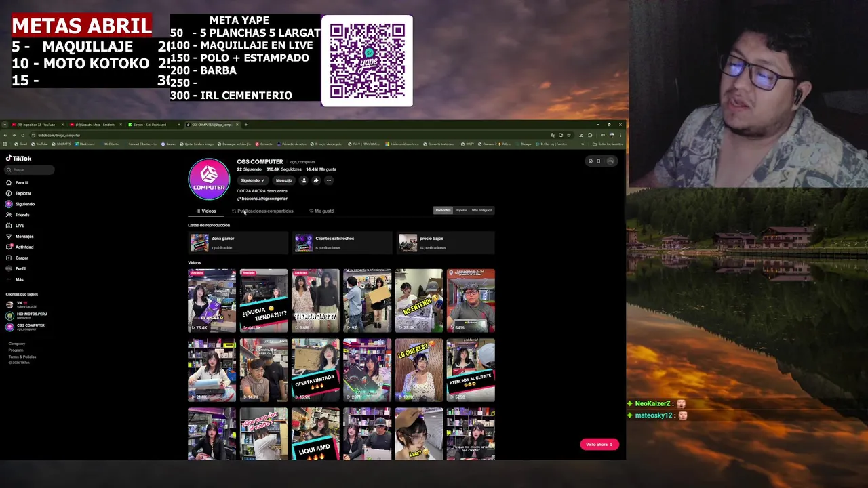Image resolution: width=868 pixels, height=488 pixels.
Task: Open pinned video with 75.4K views
Action: tap(212, 300)
